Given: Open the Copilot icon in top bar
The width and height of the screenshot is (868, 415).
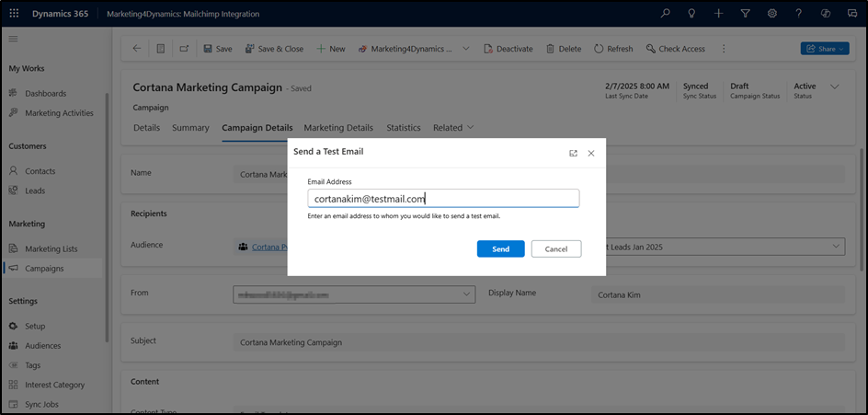Looking at the screenshot, I should click(x=826, y=14).
